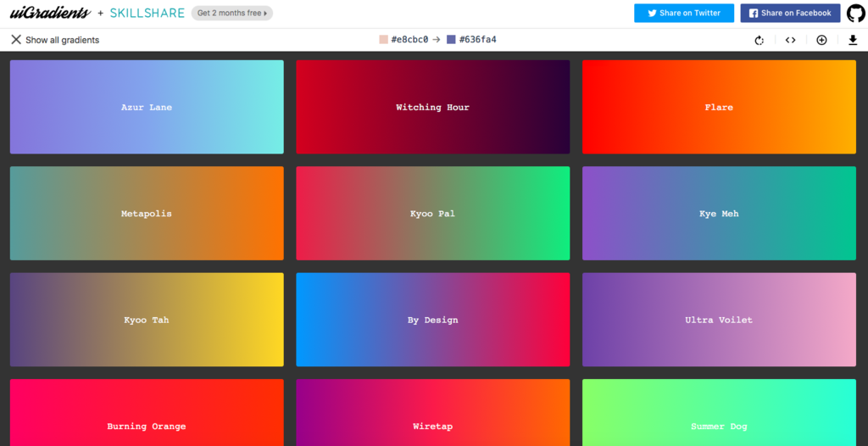
Task: Open the Burning Orange gradient
Action: [147, 413]
